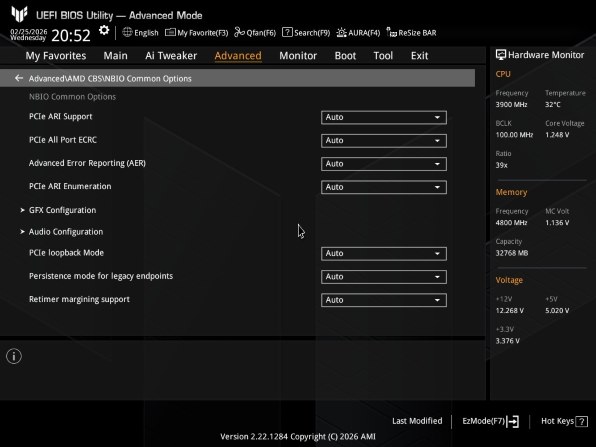This screenshot has height=447, width=596.
Task: Click the Version 2.22.1284 copyright text
Action: tap(298, 436)
